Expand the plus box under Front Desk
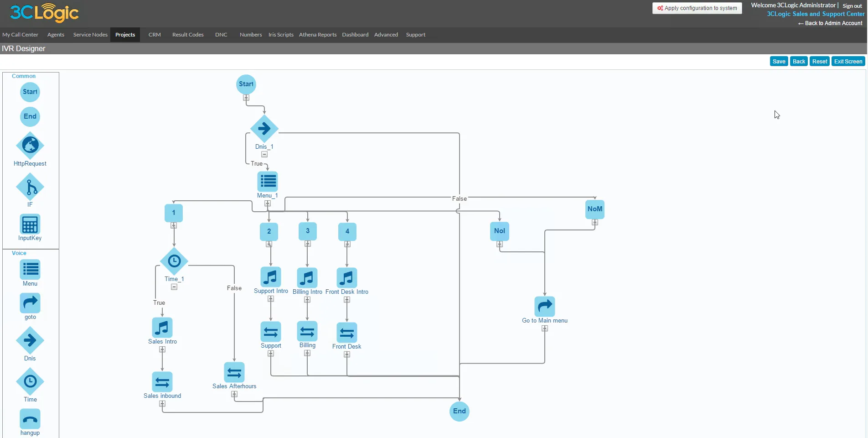Viewport: 868px width, 438px height. pyautogui.click(x=347, y=355)
